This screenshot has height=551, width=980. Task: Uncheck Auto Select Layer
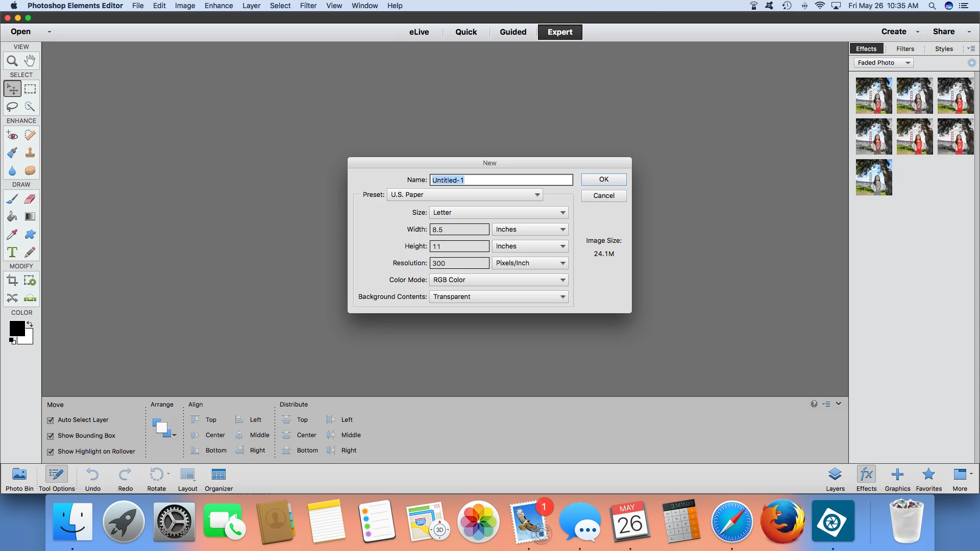coord(51,420)
